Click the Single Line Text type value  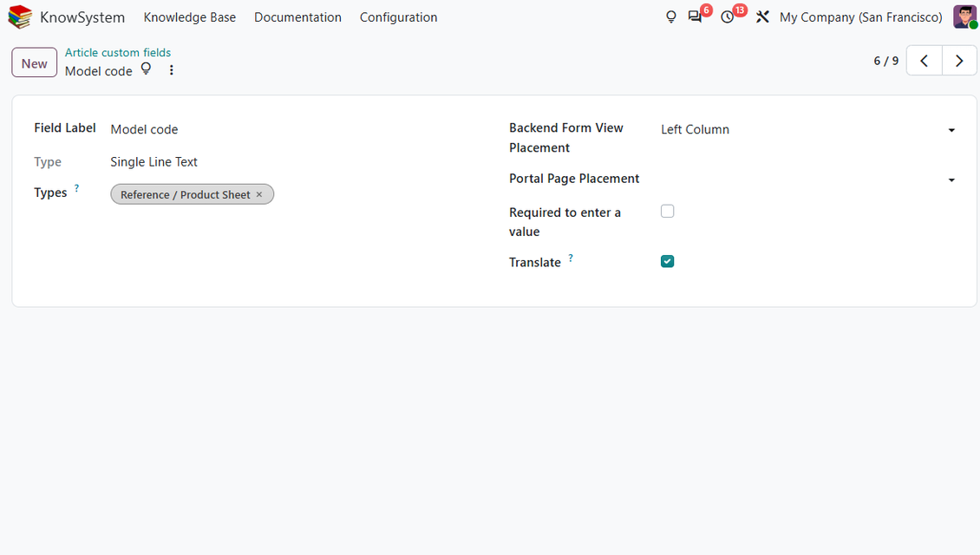[x=154, y=162]
